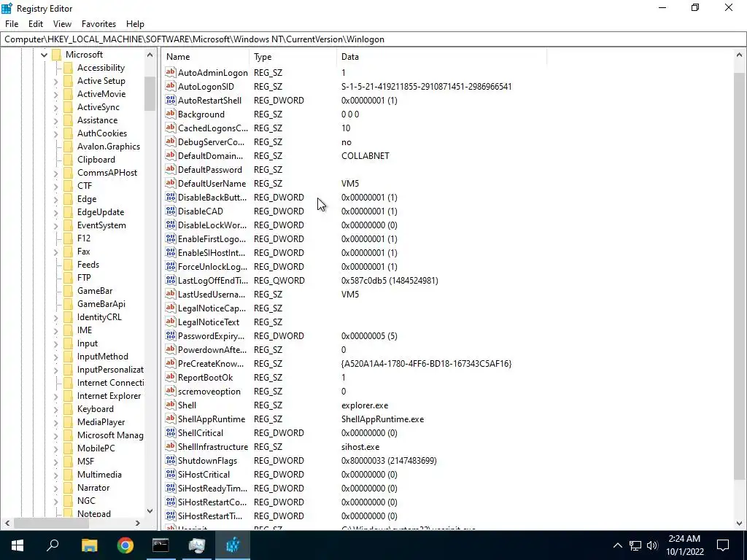Expand the EventSystem key
747x560 pixels.
55,225
